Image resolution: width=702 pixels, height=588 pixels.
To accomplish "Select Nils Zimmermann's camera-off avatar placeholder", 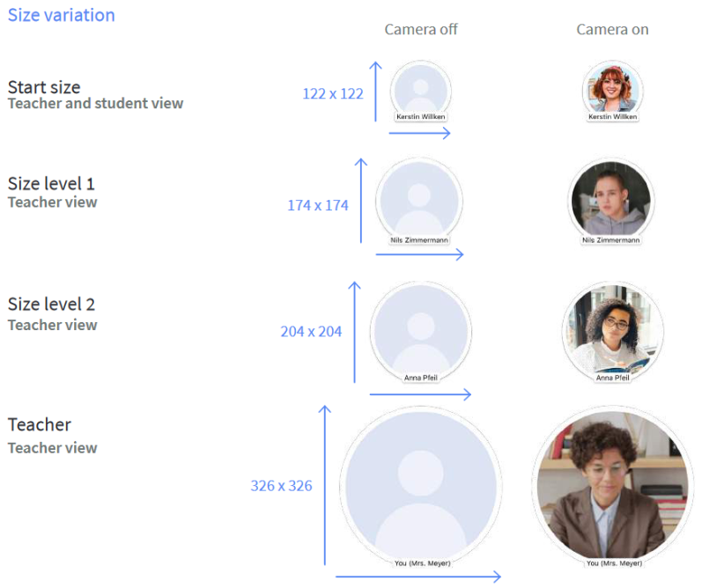I will [x=419, y=201].
